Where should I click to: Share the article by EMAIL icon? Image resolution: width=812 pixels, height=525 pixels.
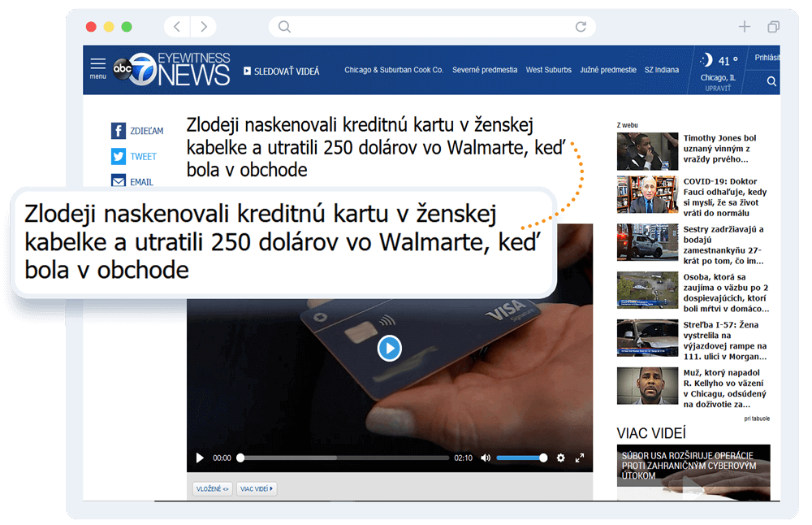tap(118, 180)
